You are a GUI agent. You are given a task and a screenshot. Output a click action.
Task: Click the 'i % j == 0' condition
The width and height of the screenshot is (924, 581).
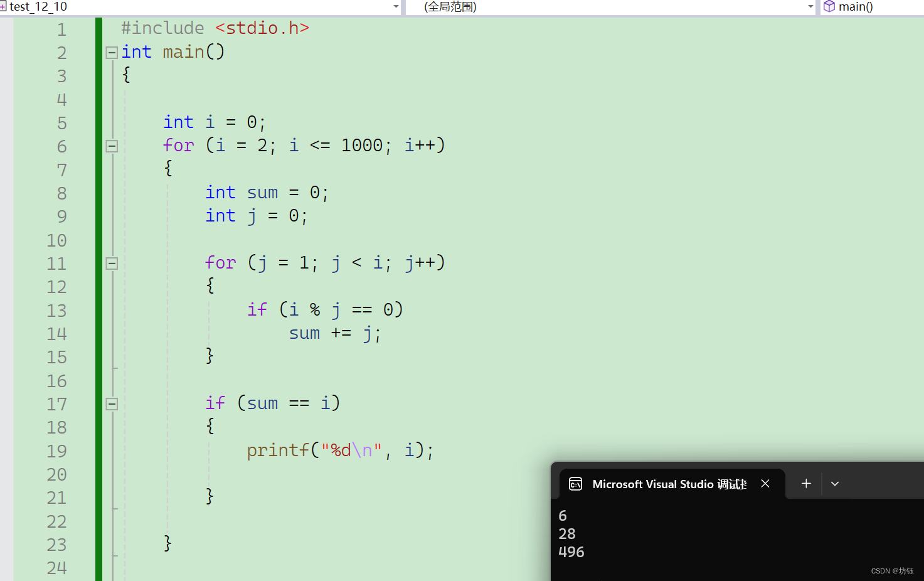[x=341, y=310]
